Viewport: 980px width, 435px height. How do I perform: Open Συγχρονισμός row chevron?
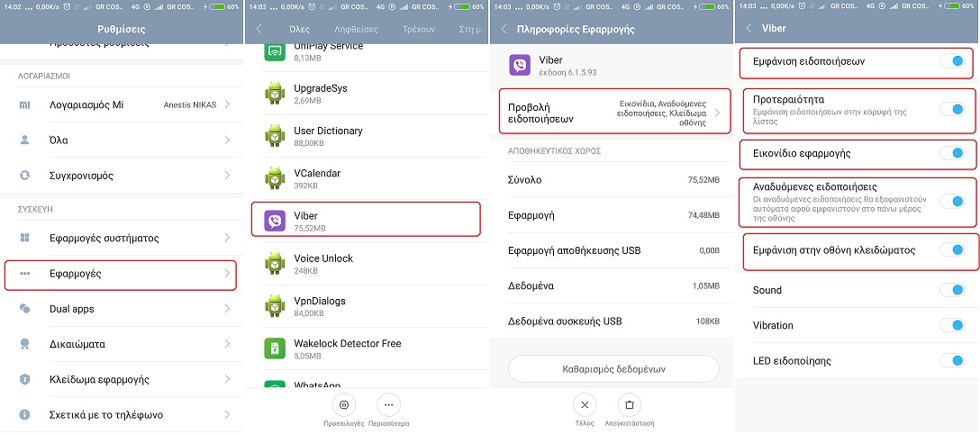click(227, 176)
